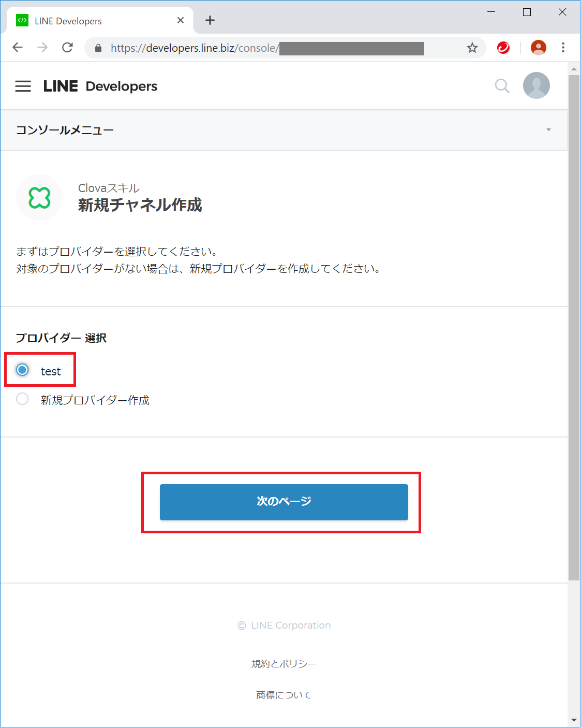Viewport: 581px width, 728px height.
Task: Click the page vertical scrollbar
Action: [574, 326]
